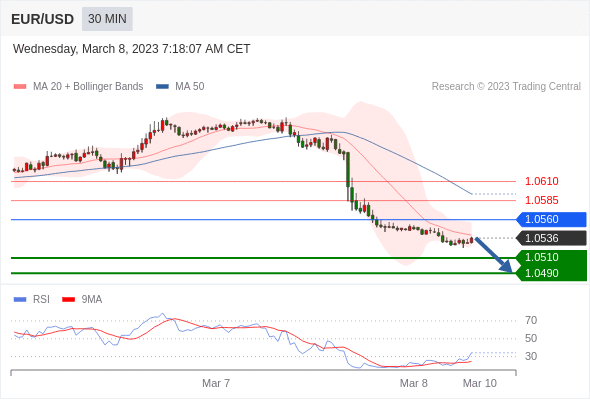Click the Mar 8 axis label
This screenshot has height=400, width=590.
point(414,383)
